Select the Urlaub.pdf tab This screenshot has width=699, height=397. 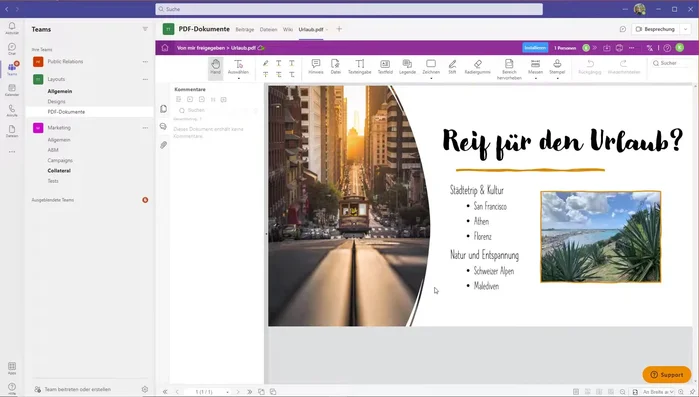coord(311,29)
